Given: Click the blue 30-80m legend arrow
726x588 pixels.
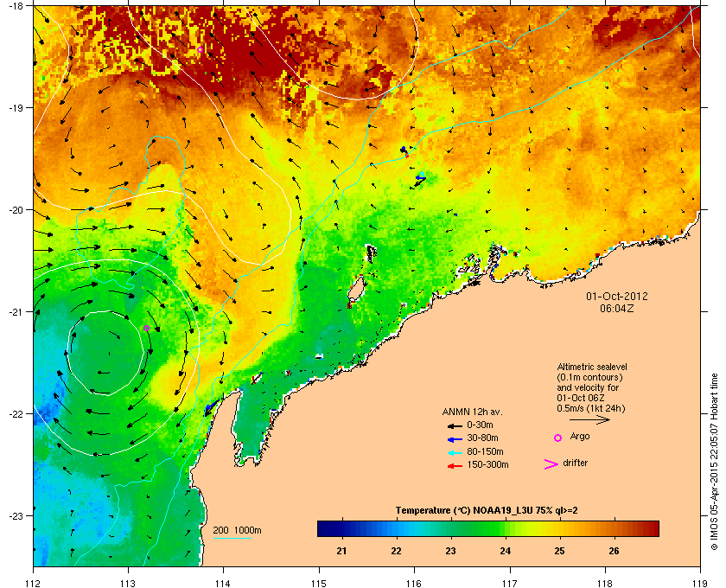Looking at the screenshot, I should [x=455, y=438].
